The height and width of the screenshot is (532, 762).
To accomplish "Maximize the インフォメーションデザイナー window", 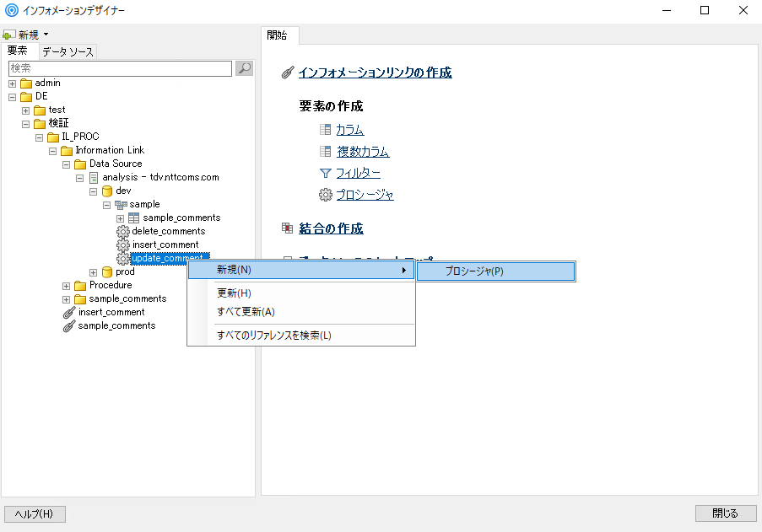I will (x=704, y=10).
